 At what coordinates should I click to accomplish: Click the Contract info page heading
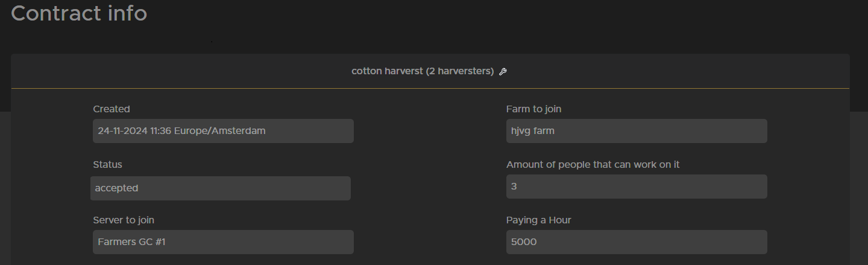[x=79, y=13]
